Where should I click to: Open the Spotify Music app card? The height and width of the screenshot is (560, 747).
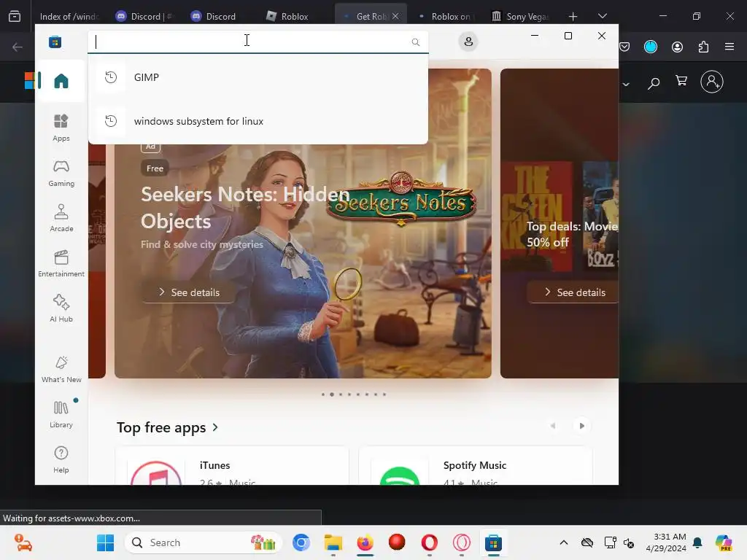pyautogui.click(x=476, y=466)
